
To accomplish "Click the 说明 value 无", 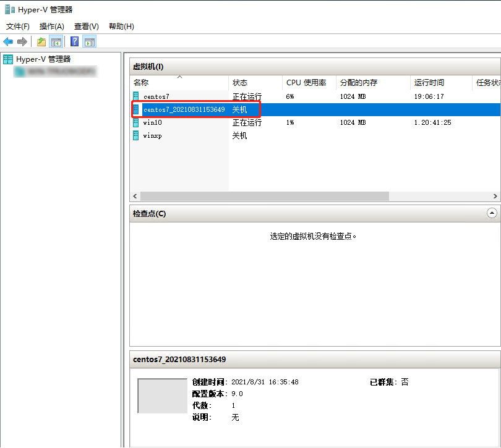I will [235, 417].
